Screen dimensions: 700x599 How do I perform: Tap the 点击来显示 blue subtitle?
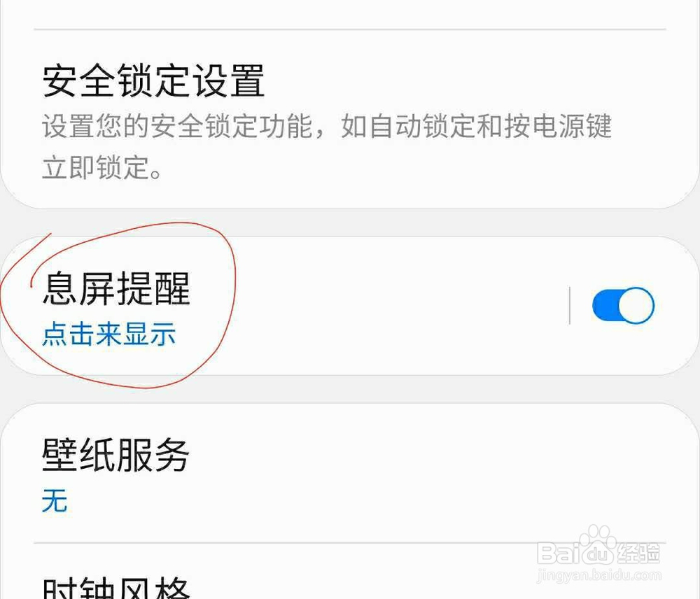point(109,333)
